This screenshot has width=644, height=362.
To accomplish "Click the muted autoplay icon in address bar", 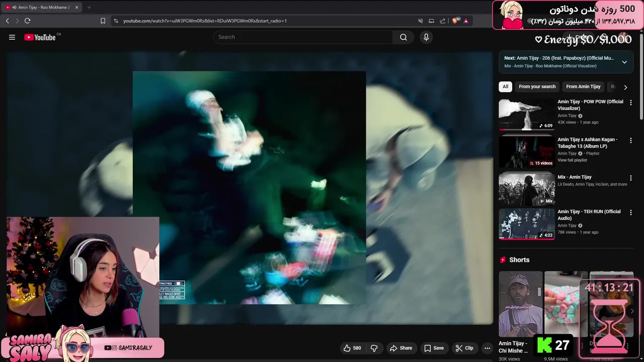I will click(x=420, y=21).
